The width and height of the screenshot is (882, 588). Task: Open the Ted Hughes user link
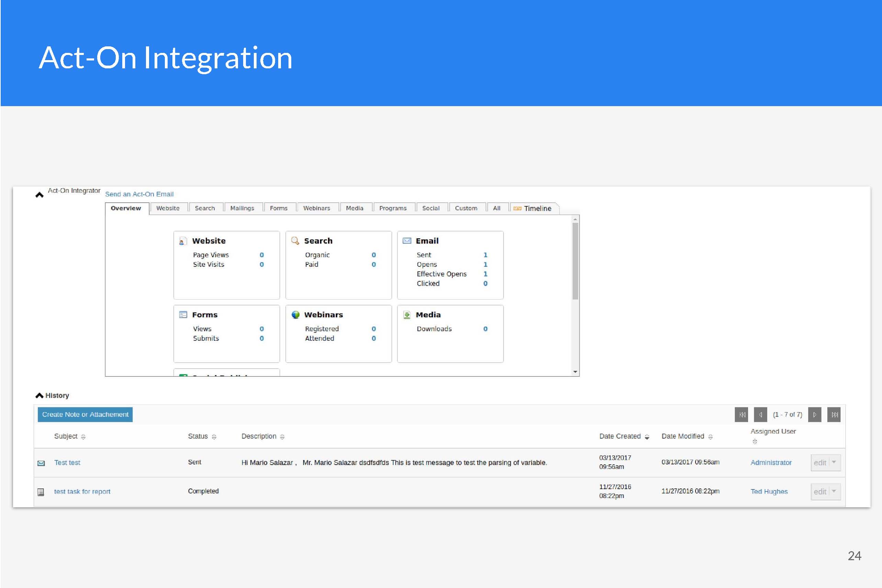769,491
